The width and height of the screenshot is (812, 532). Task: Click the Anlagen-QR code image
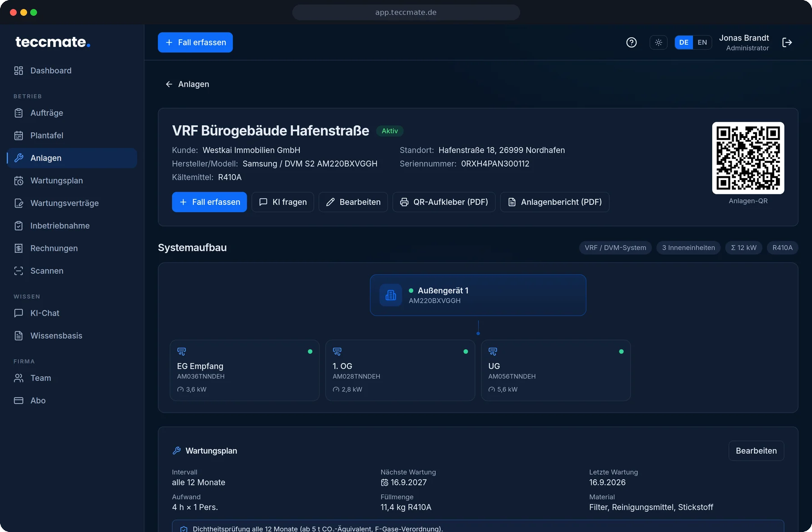[748, 158]
